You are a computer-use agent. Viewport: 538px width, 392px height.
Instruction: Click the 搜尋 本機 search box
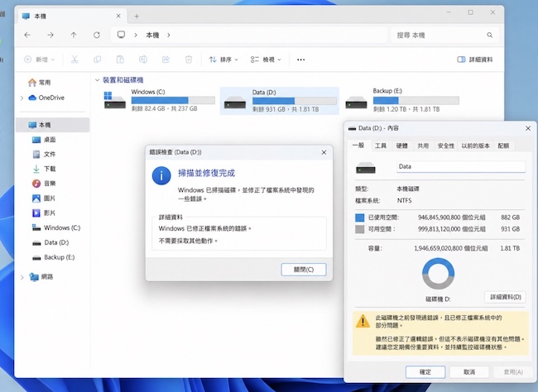tap(444, 35)
